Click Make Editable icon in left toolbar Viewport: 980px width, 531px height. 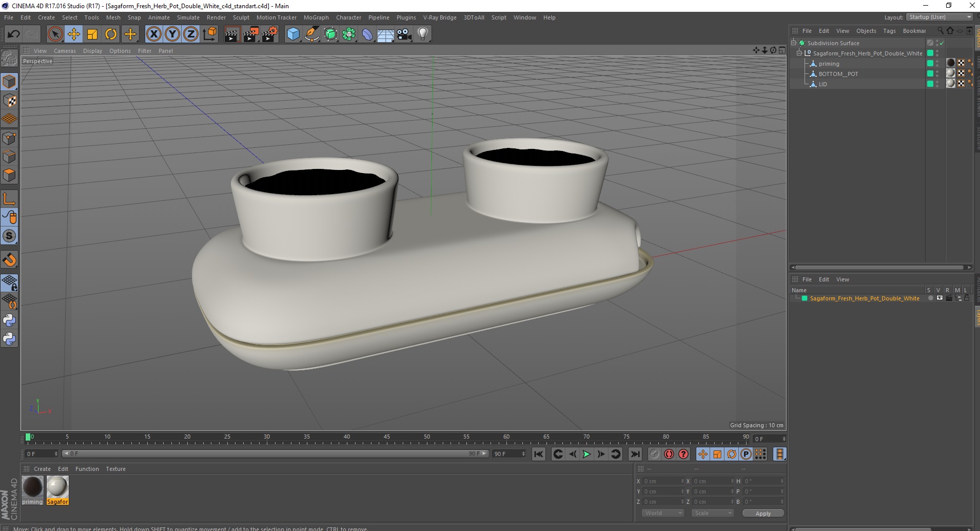coord(9,60)
